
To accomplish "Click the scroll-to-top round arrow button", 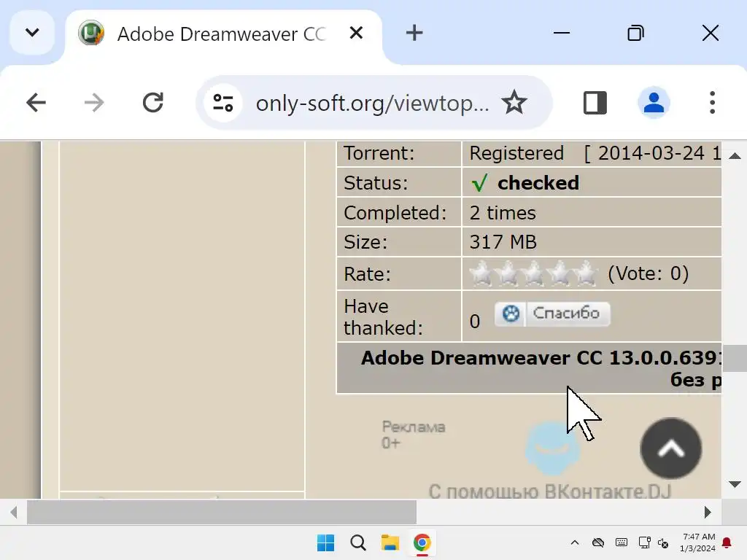I will pos(671,448).
